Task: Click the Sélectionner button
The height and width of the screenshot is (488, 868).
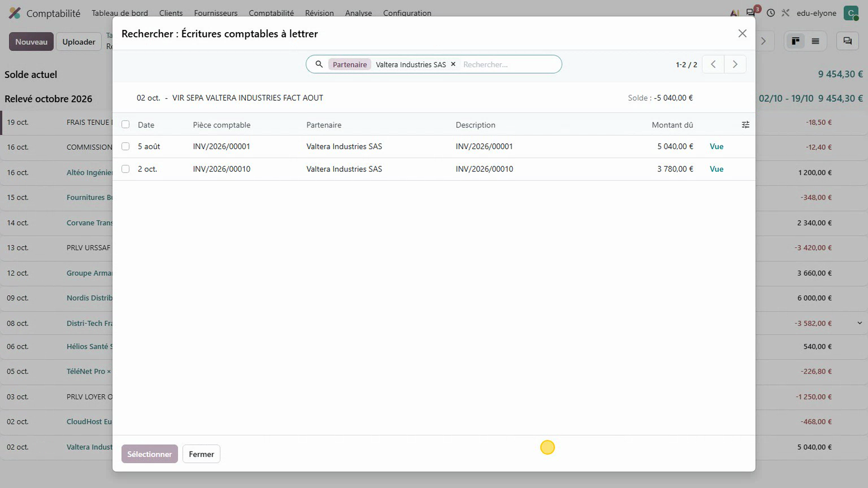Action: click(150, 454)
